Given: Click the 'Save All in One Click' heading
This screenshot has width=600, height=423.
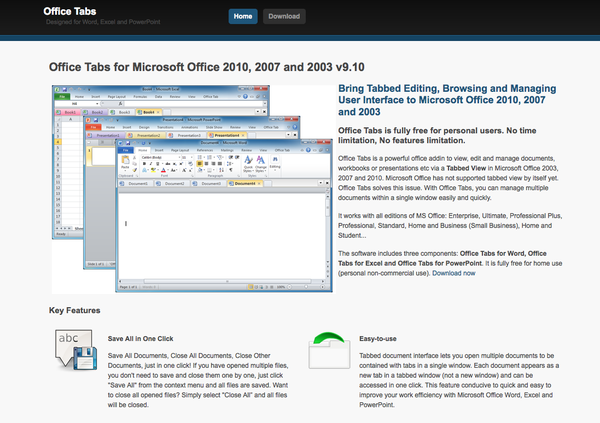Looking at the screenshot, I should pyautogui.click(x=140, y=339).
